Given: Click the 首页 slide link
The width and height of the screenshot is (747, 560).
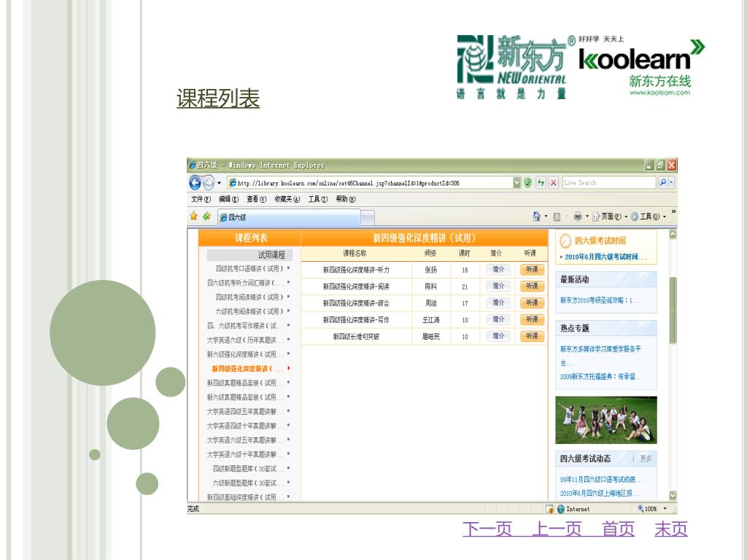Looking at the screenshot, I should click(618, 529).
